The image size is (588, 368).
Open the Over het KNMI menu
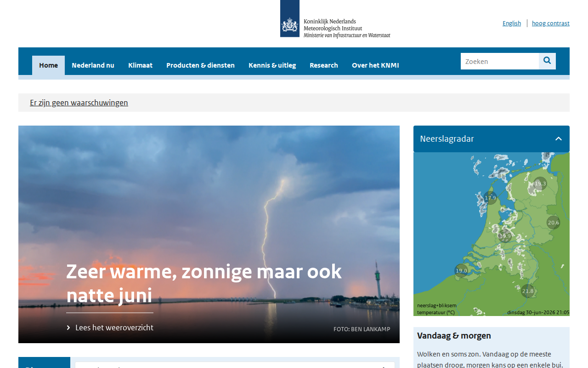[x=375, y=65]
